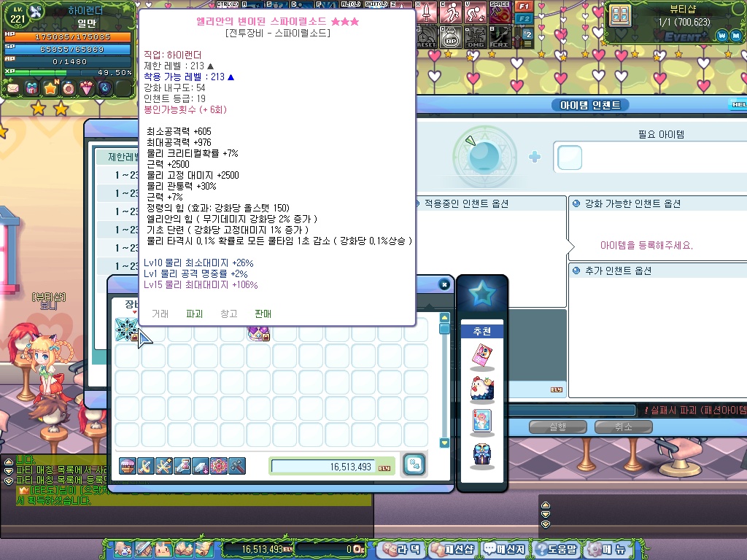Open the hammer tool in the inventory toolbar
Screen dimensions: 747x560
click(236, 465)
